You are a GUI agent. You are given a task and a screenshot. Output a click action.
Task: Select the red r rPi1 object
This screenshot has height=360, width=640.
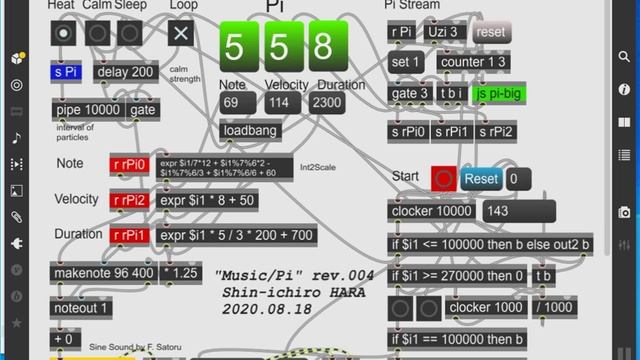(129, 236)
